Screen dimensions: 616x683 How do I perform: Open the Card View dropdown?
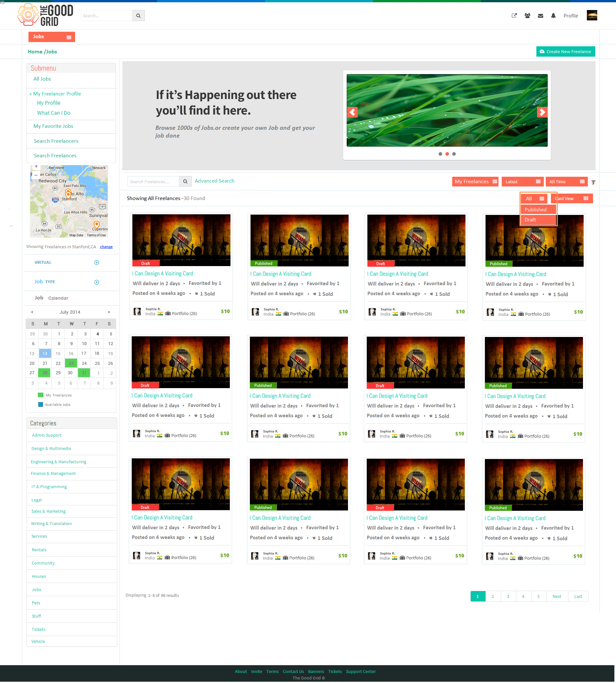pyautogui.click(x=572, y=199)
